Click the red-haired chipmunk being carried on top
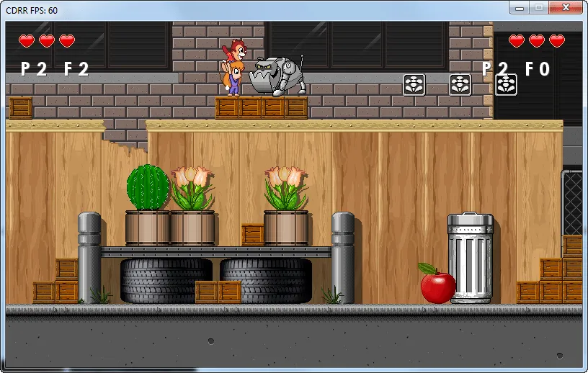Screen dimensions: 588x373 [x=235, y=50]
